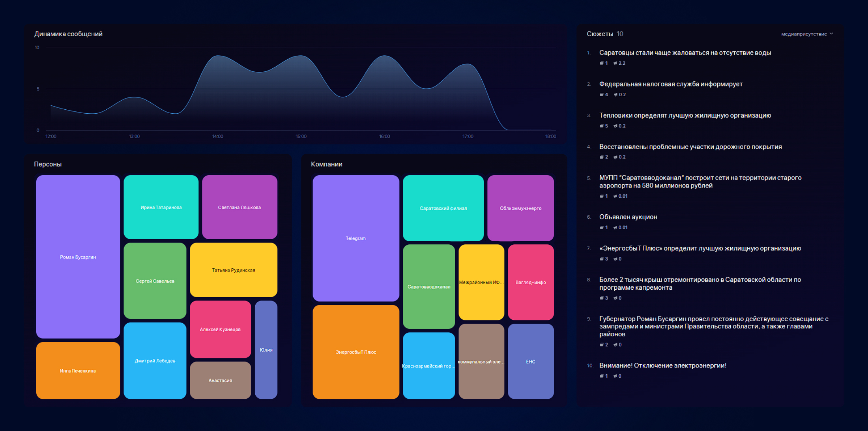Click megaphone icon under Федеральная налоговая служба информирует
Viewport: 868px width, 431px height.
click(x=615, y=95)
